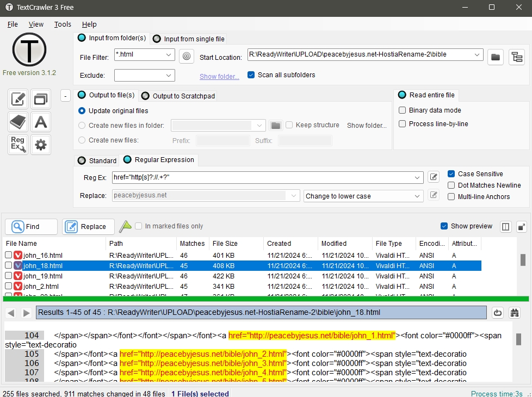Open the Help menu
This screenshot has height=397, width=532.
tap(89, 24)
